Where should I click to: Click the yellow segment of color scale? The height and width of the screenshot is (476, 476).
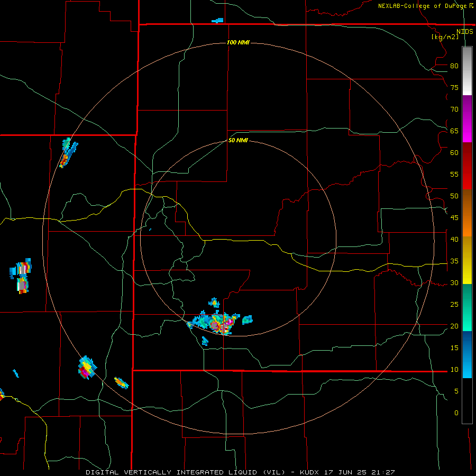coord(467,260)
